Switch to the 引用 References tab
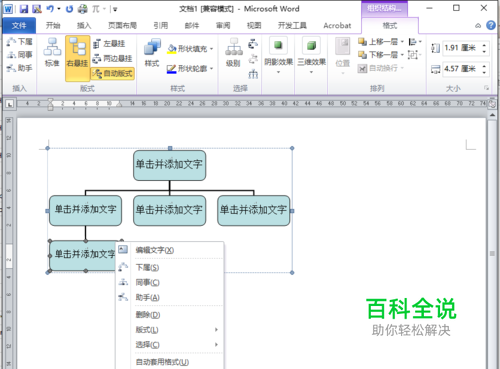The width and height of the screenshot is (500, 369). pyautogui.click(x=161, y=25)
